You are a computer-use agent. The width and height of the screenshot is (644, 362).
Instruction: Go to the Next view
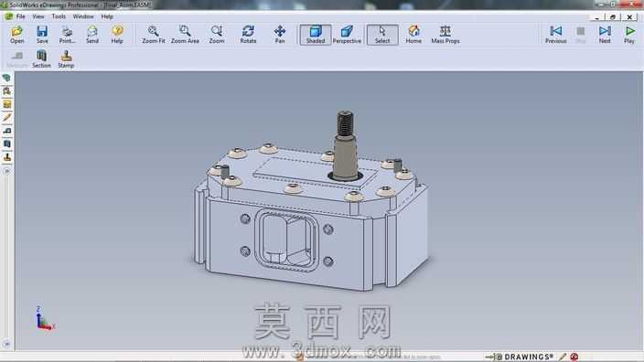[x=605, y=35]
